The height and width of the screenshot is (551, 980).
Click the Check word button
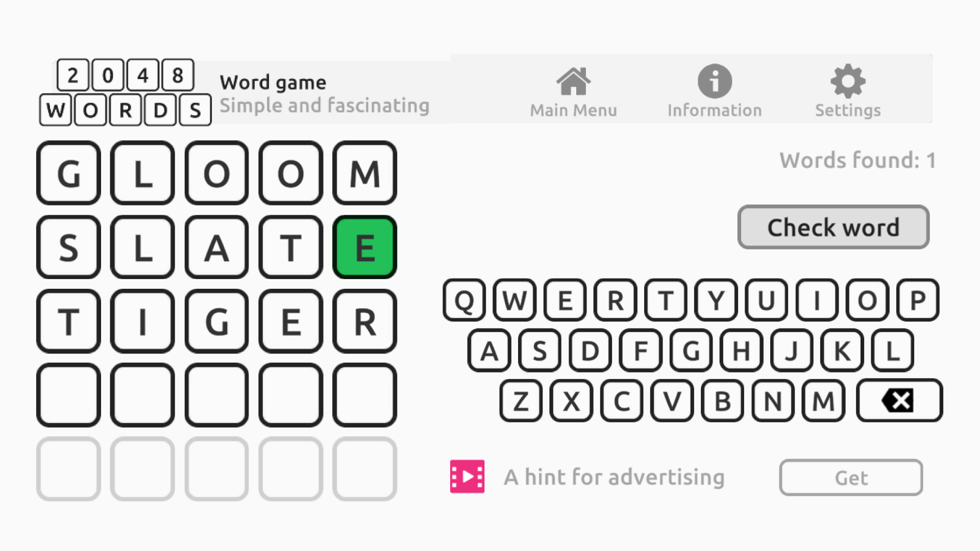[x=834, y=228]
